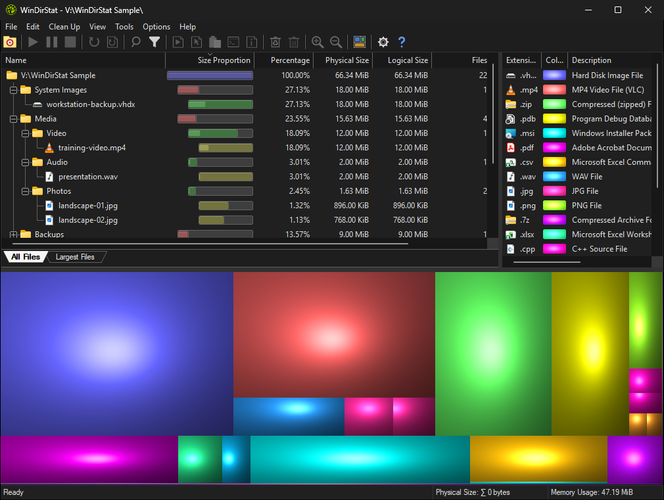664x500 pixels.
Task: Click the cyan color swatch for .msi
Action: (x=554, y=133)
